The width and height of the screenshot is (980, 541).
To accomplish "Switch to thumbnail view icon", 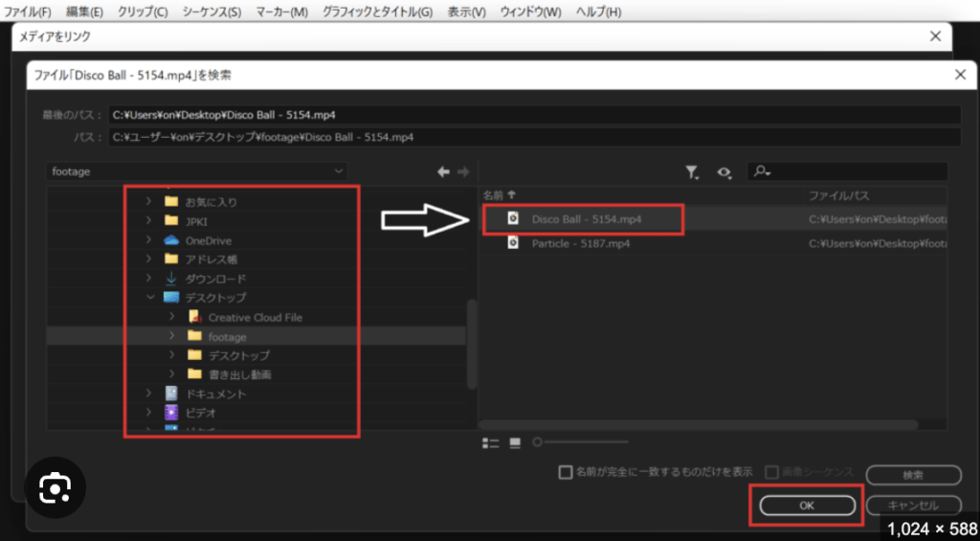I will [515, 442].
